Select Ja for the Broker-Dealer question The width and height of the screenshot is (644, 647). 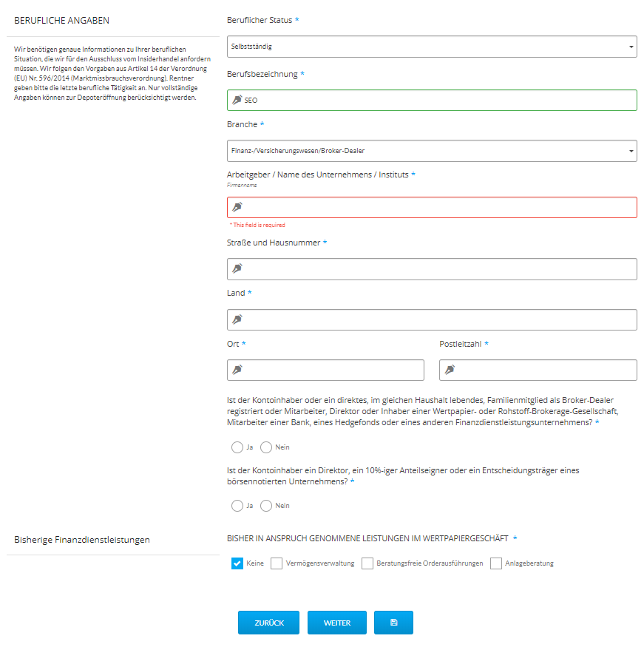[237, 447]
